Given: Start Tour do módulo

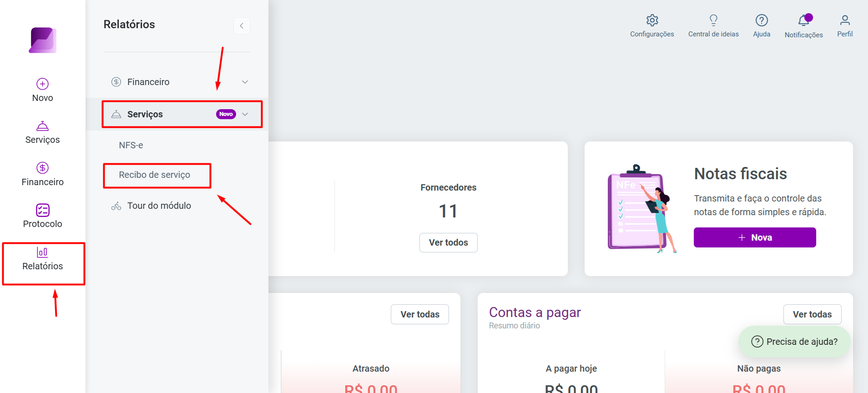Looking at the screenshot, I should coord(159,206).
